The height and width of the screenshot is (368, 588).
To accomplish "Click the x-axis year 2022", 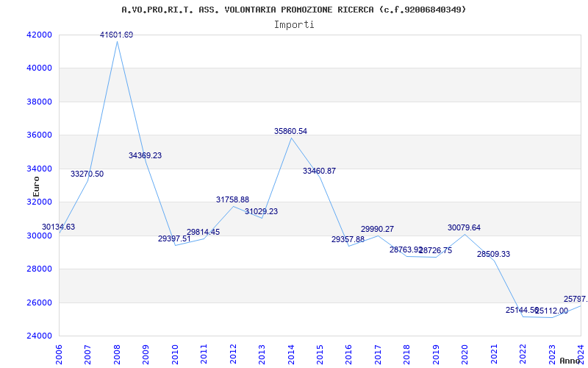I will tap(523, 354).
